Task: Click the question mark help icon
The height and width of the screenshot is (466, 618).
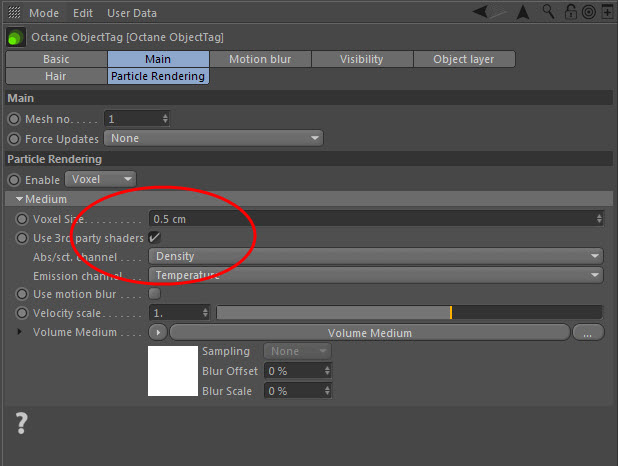Action: click(x=22, y=423)
